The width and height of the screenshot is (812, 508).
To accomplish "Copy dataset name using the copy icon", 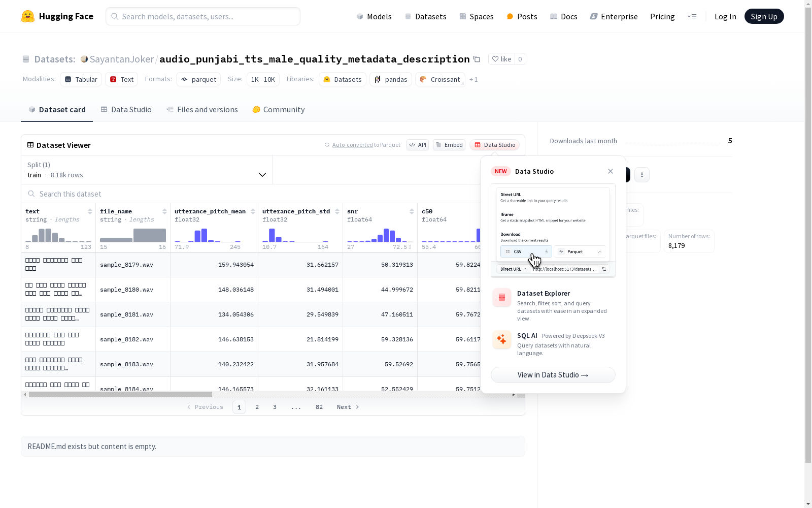I will point(477,59).
